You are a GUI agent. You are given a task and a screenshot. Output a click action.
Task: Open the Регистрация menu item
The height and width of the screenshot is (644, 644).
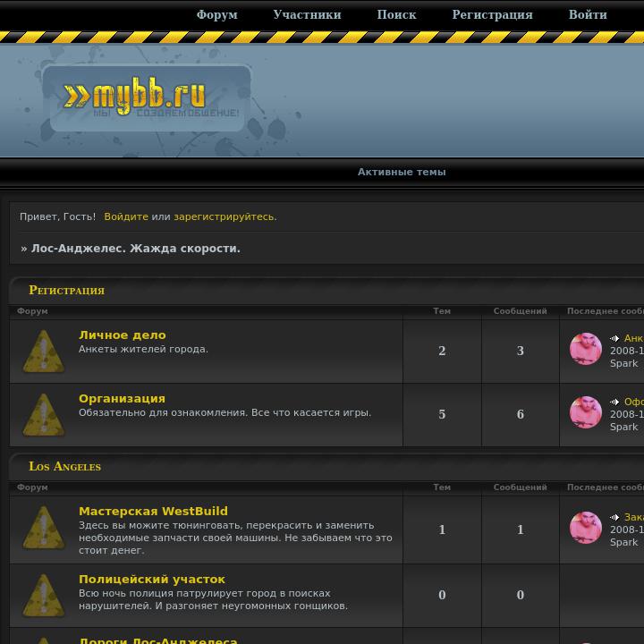(492, 15)
